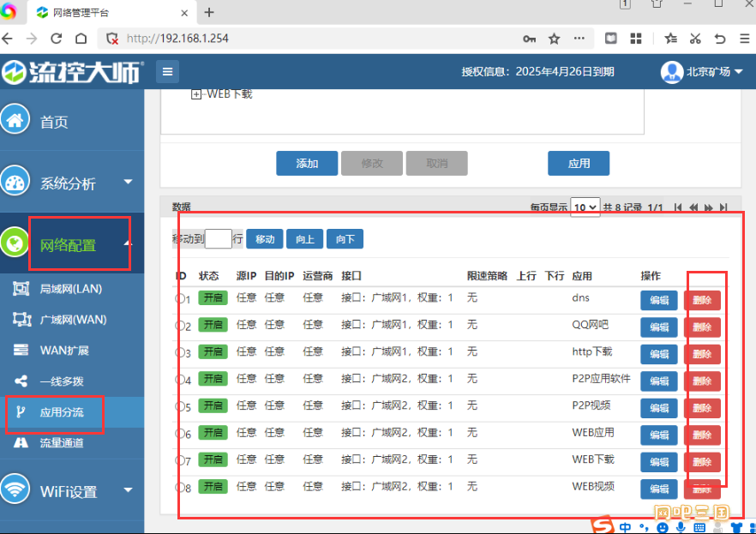
Task: Click the 移动到 row number input
Action: 218,238
